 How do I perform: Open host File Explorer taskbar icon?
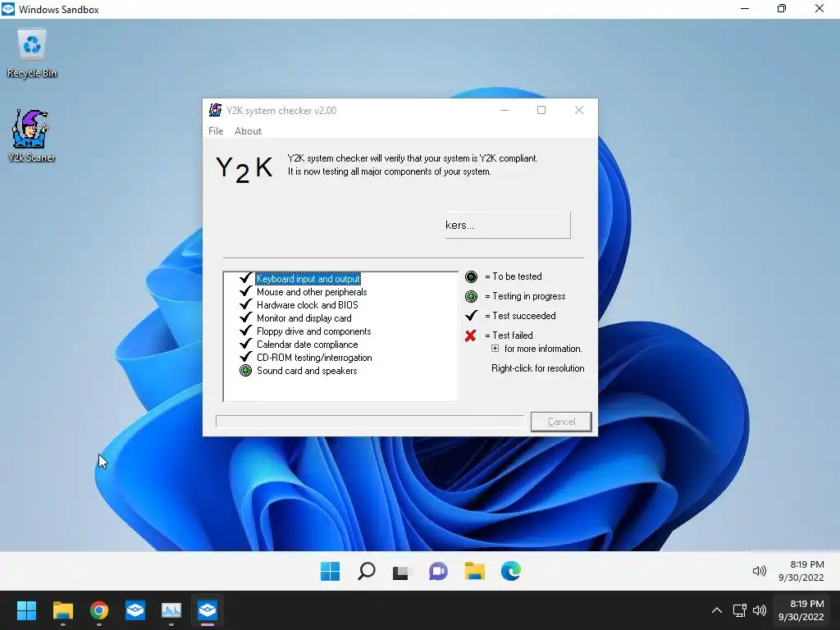(x=62, y=610)
